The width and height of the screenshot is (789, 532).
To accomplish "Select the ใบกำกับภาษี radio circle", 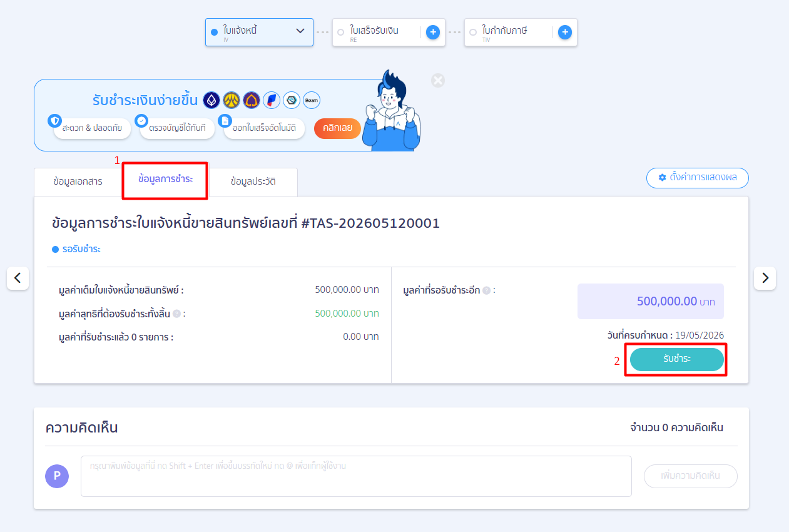I will pyautogui.click(x=473, y=32).
